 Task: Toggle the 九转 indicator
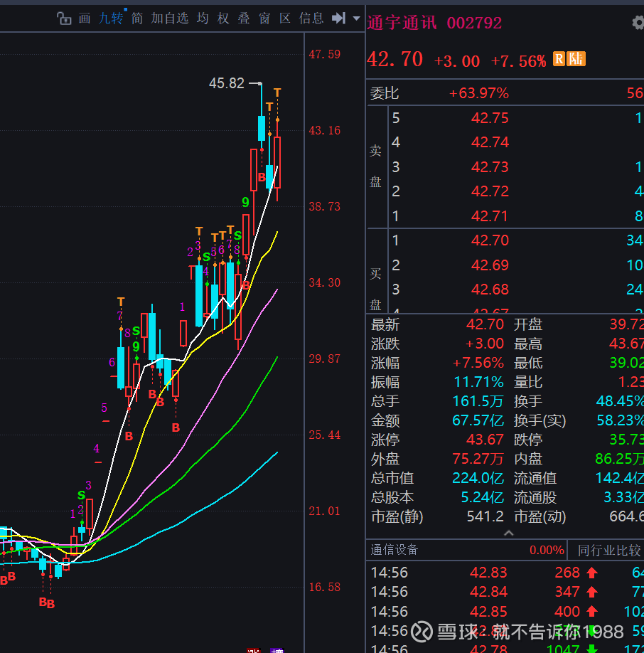(111, 18)
